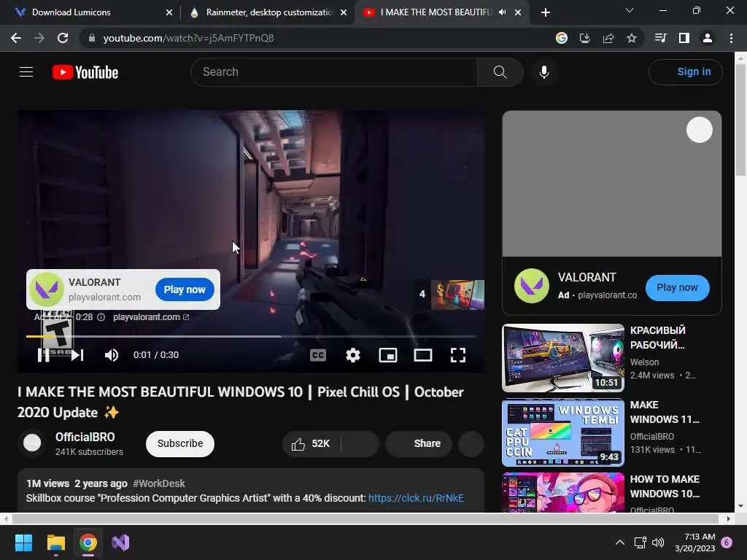Switch to theater mode
The height and width of the screenshot is (560, 747).
tap(423, 355)
